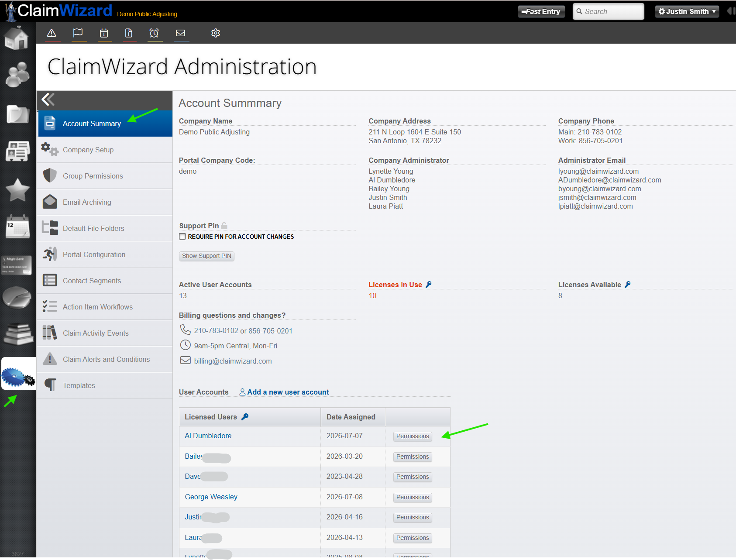Click the alarm clock toolbar icon

point(154,33)
